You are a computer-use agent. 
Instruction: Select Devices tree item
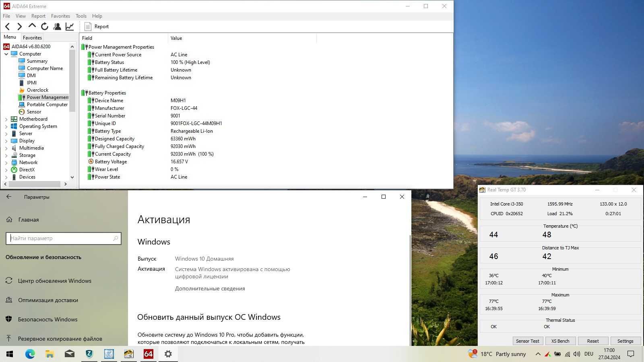27,177
